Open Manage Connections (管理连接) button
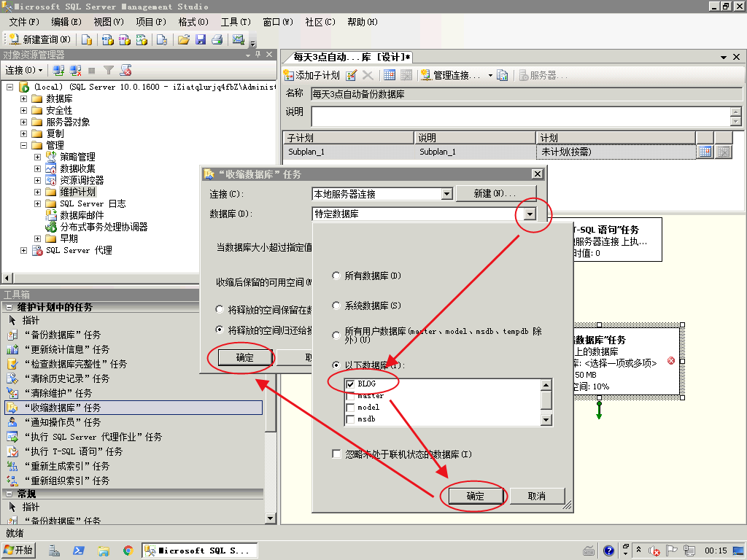Screen dimensions: 747x560 [x=451, y=75]
